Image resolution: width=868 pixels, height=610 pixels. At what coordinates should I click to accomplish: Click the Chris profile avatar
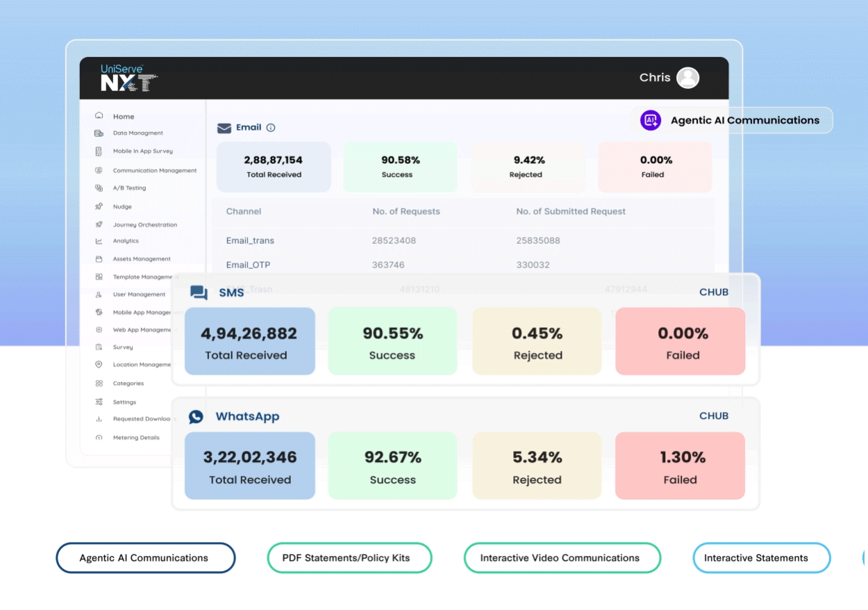[688, 77]
